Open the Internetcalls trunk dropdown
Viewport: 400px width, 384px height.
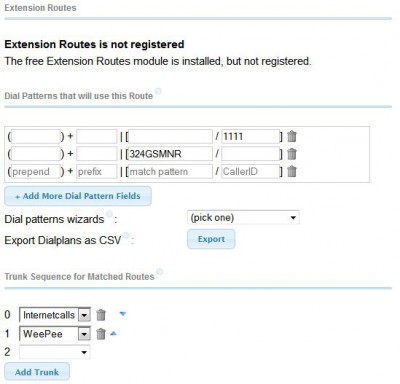55,315
